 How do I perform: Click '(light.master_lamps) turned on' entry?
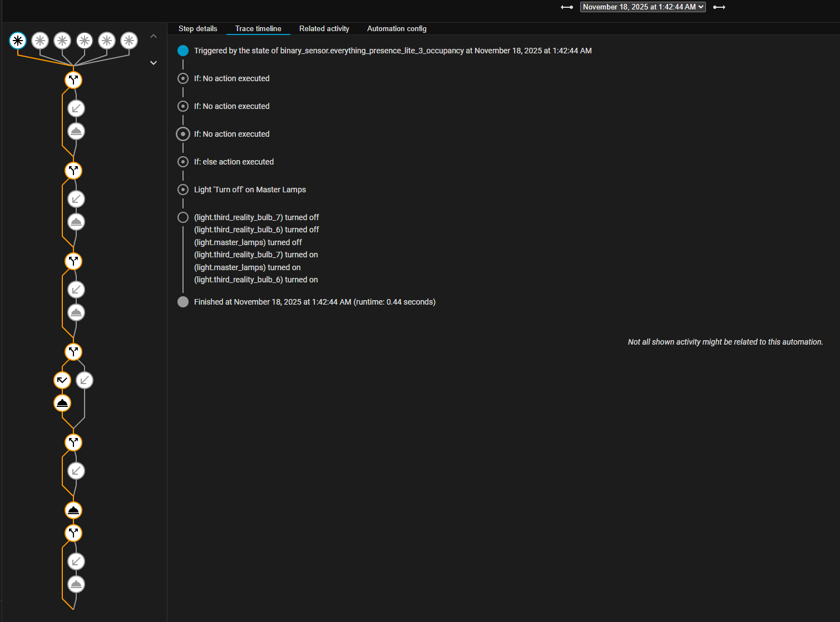248,267
